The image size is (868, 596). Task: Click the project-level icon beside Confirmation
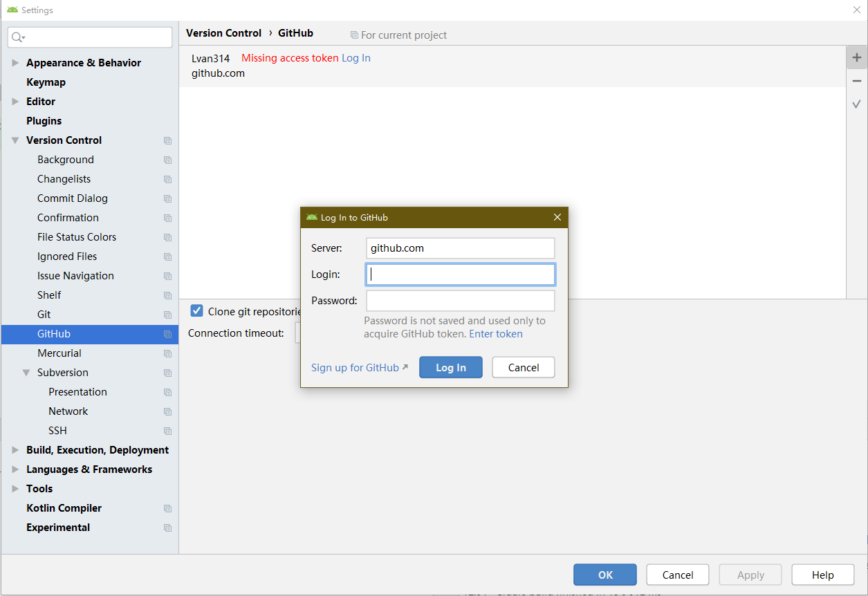167,218
